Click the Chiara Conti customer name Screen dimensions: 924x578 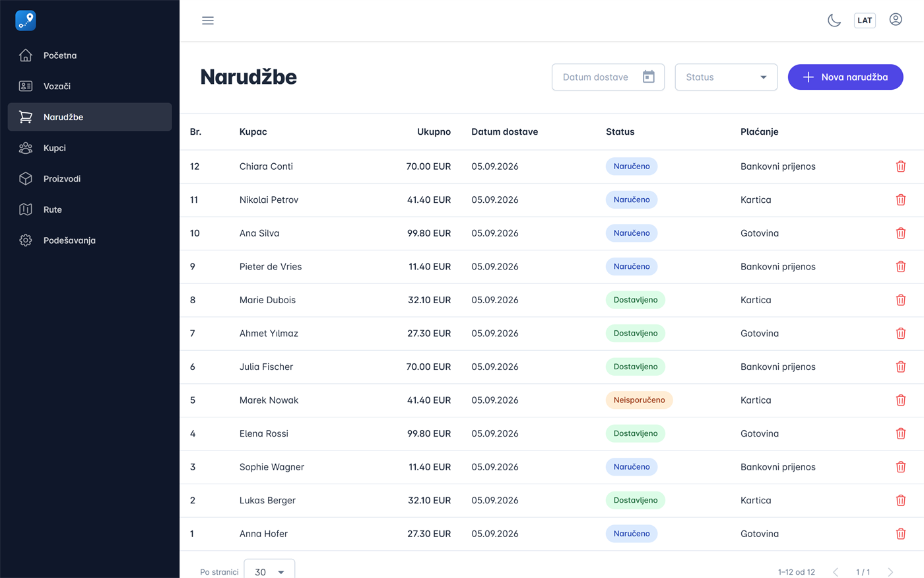point(266,166)
